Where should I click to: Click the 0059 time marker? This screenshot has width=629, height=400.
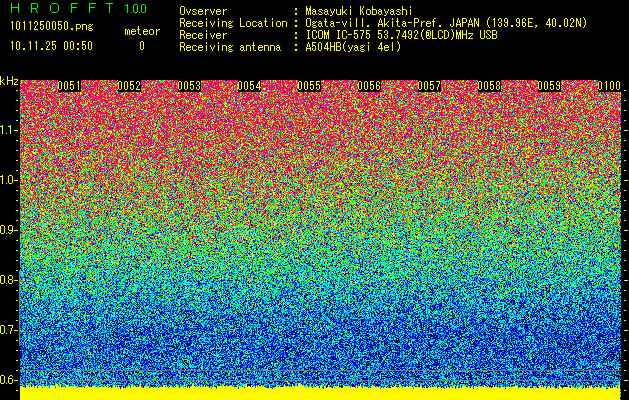point(549,86)
